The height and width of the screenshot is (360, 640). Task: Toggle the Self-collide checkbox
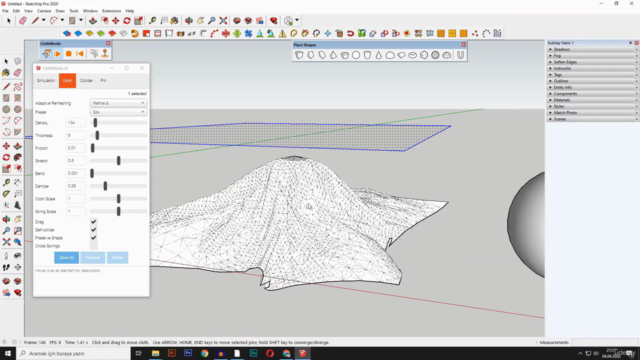(93, 230)
